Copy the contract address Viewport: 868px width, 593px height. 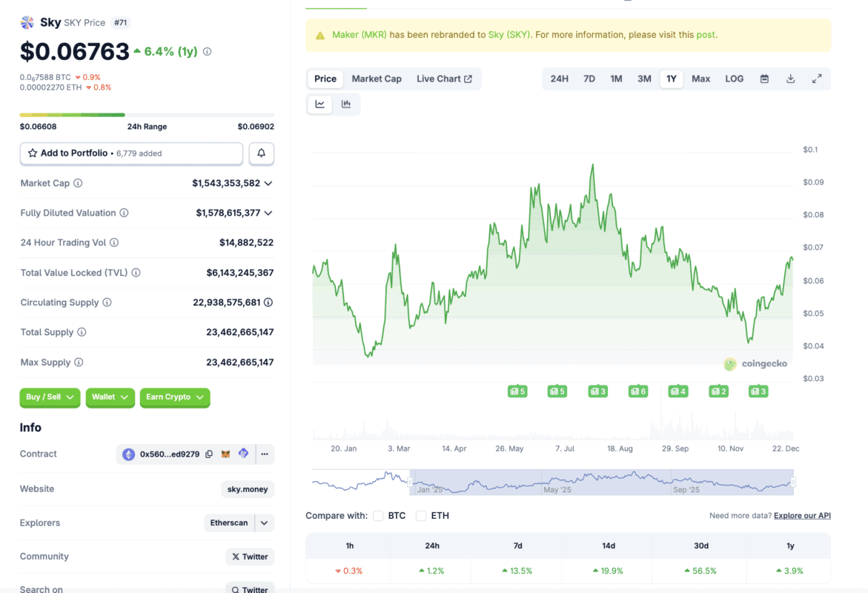(209, 454)
